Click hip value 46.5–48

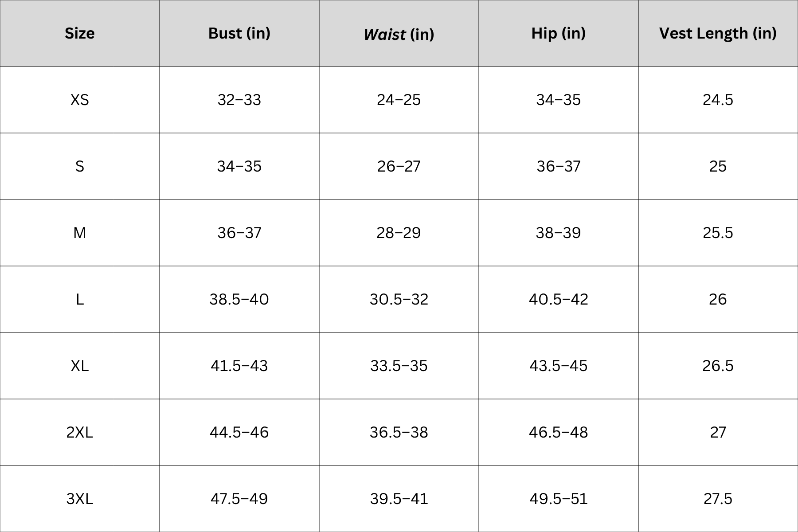coord(559,432)
